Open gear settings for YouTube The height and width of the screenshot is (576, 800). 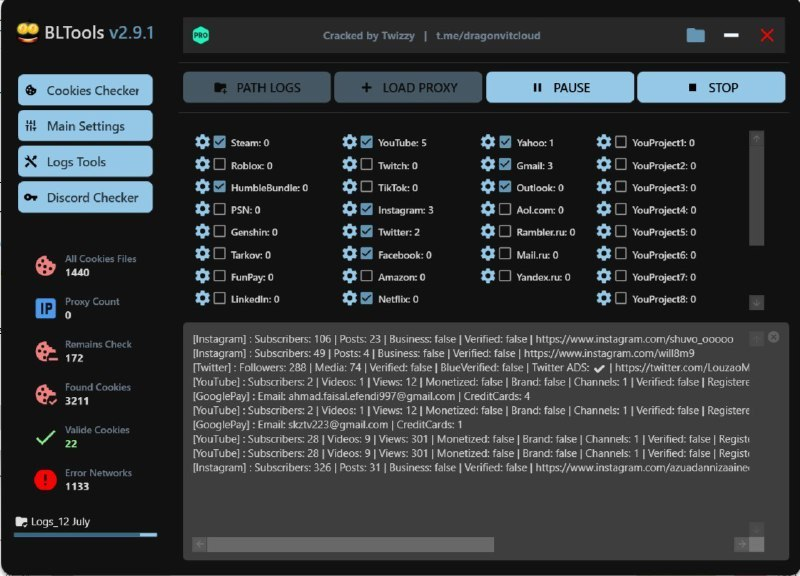point(349,143)
